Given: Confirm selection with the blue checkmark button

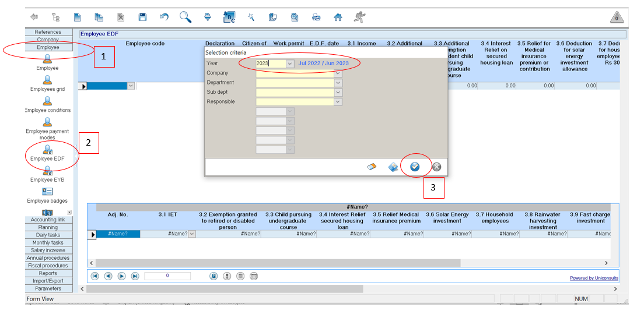Looking at the screenshot, I should (x=415, y=167).
